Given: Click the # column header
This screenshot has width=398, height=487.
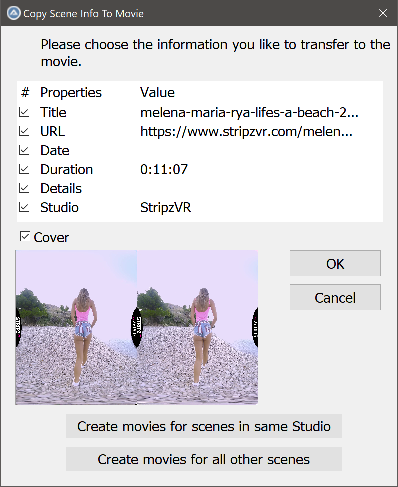Looking at the screenshot, I should pyautogui.click(x=25, y=92).
